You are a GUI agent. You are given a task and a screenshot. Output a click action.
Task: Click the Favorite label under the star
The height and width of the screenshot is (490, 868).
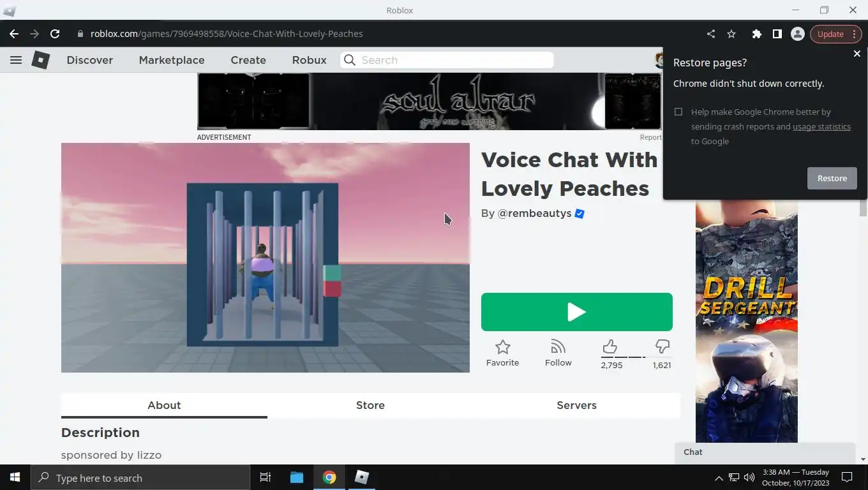[x=503, y=362]
